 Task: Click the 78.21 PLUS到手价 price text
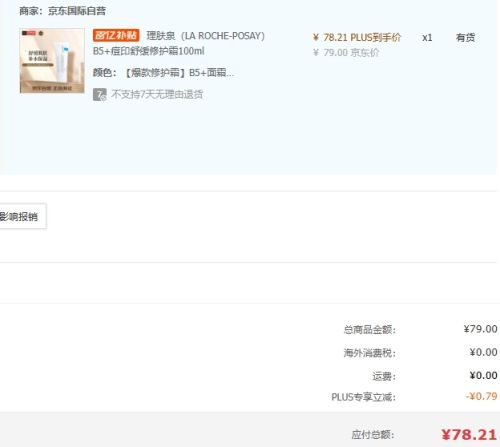357,37
